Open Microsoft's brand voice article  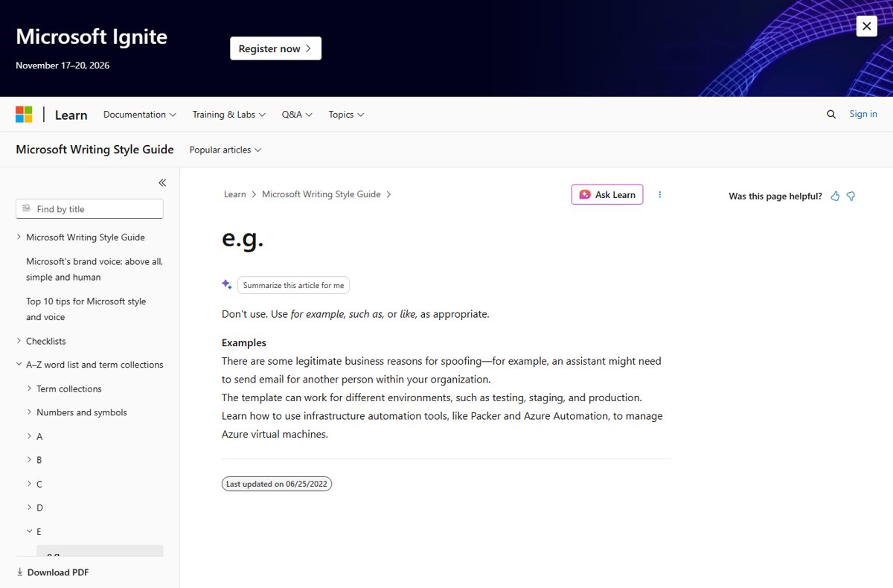[x=95, y=269]
